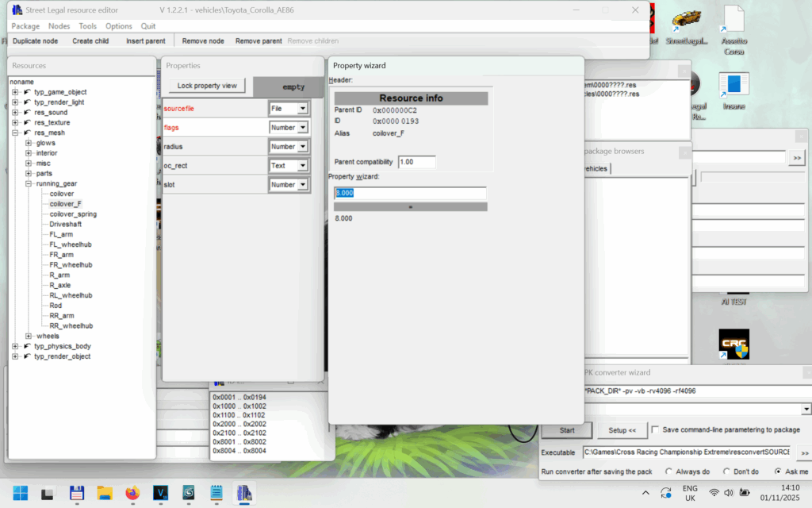The width and height of the screenshot is (812, 508).
Task: Enable Save command-line parametering to package
Action: [655, 429]
